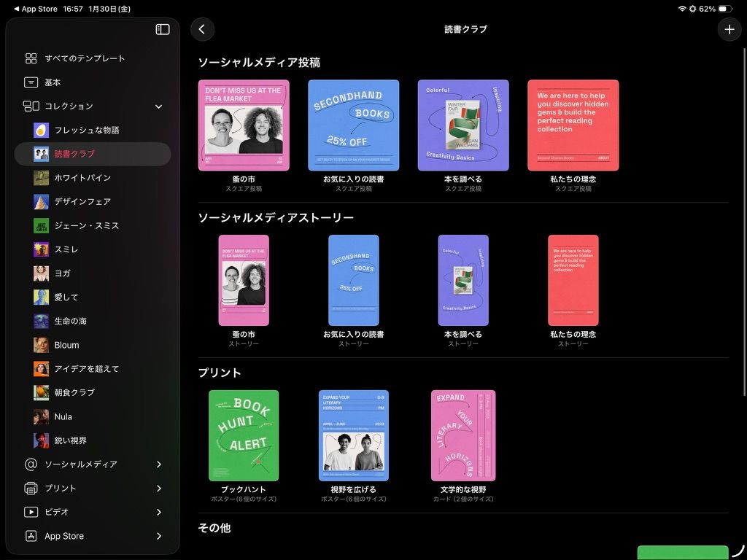Click the vertical scrollbar on right edge
Image resolution: width=747 pixels, height=560 pixels.
click(x=744, y=222)
